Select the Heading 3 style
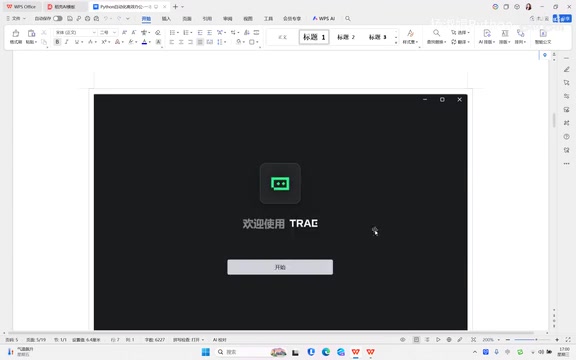This screenshot has width=576, height=360. pyautogui.click(x=377, y=37)
